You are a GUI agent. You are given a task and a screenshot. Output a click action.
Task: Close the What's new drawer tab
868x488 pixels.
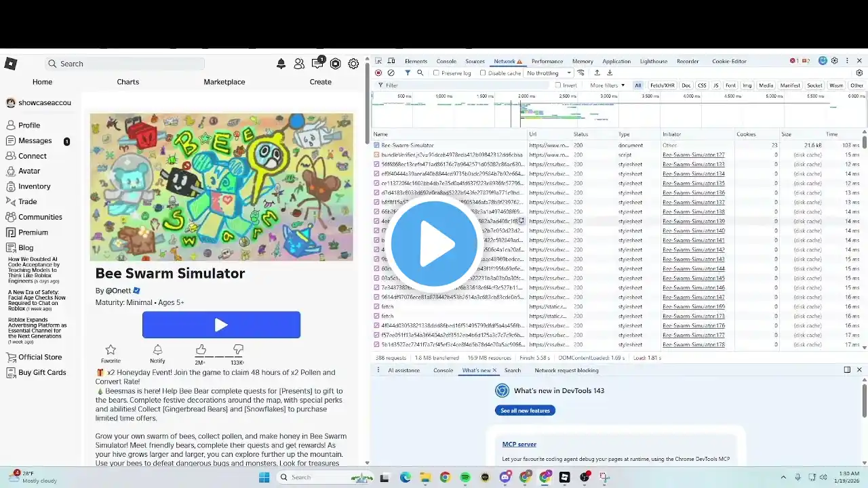[x=494, y=370]
